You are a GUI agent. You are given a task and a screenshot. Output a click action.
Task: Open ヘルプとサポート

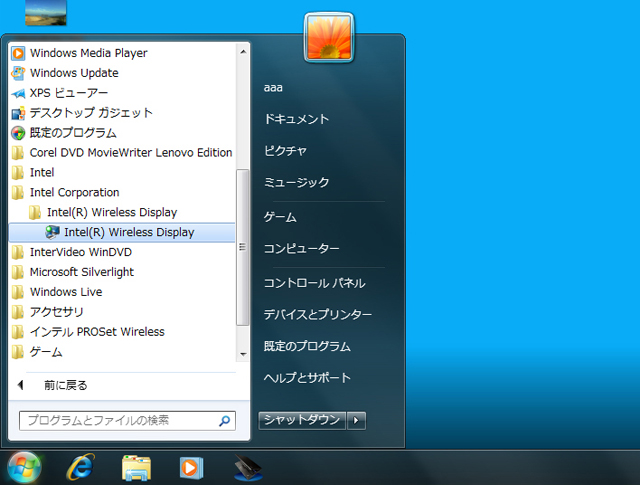click(307, 378)
